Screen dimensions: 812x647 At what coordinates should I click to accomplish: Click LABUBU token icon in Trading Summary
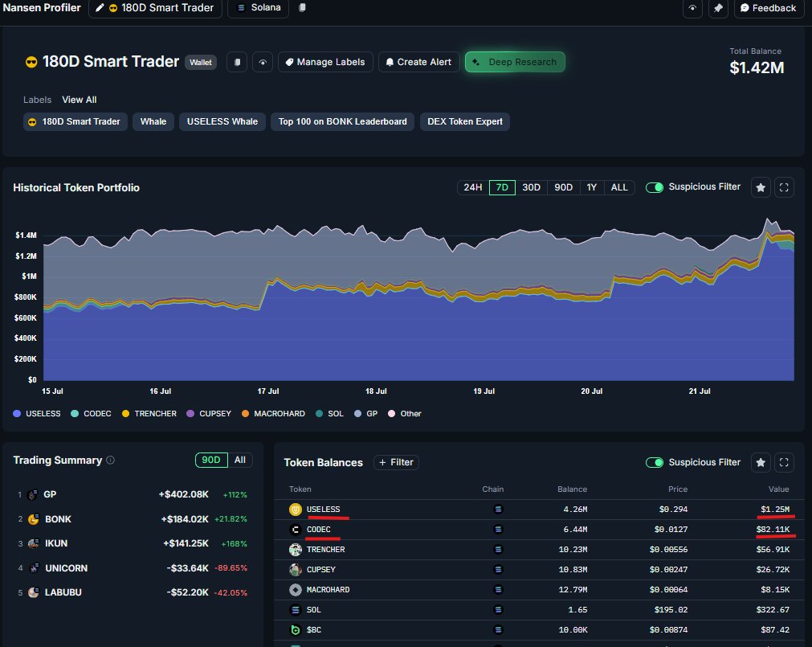pos(34,592)
